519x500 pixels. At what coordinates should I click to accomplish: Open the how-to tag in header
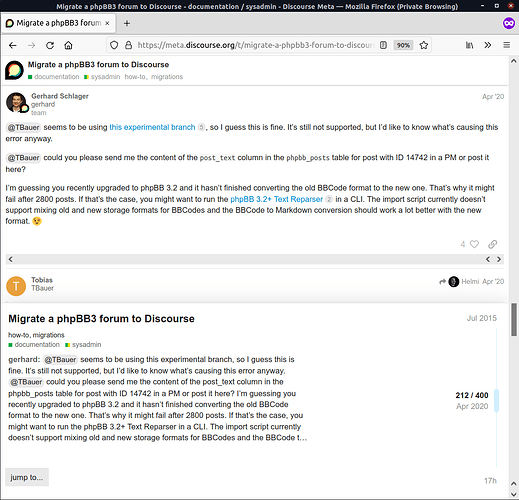point(135,77)
